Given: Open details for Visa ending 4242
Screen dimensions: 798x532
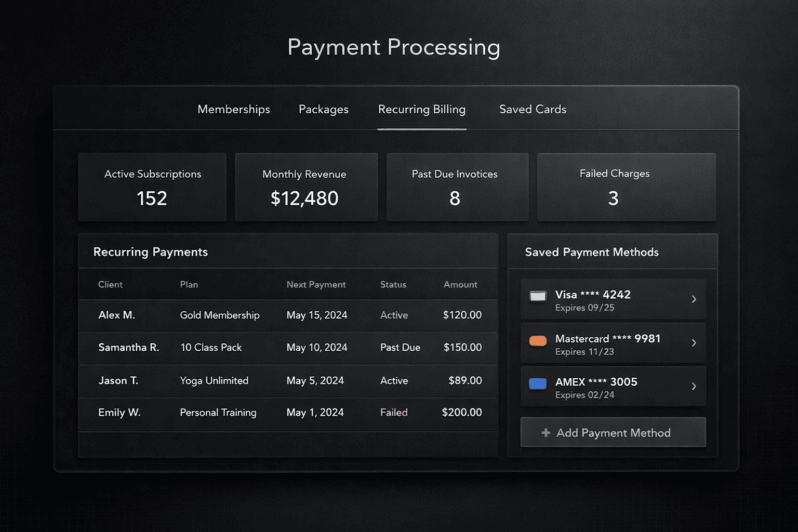Looking at the screenshot, I should pyautogui.click(x=694, y=299).
